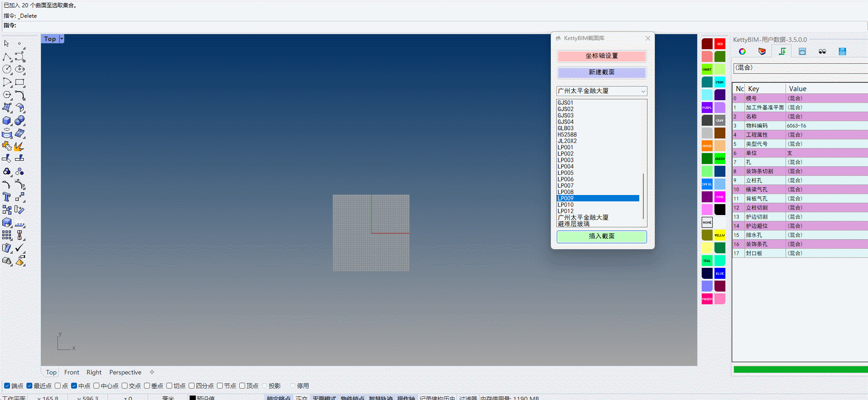Pick the CYAN color swatch

point(720,82)
